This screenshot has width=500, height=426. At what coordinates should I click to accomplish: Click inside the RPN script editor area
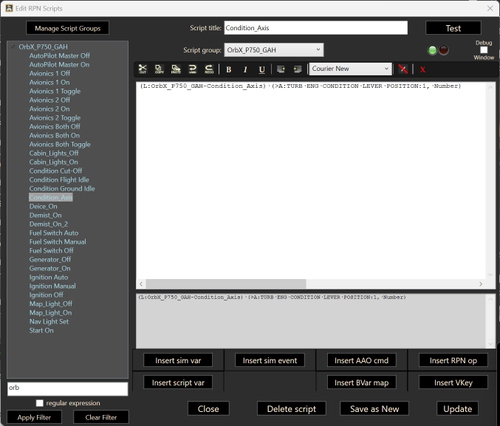click(x=311, y=180)
